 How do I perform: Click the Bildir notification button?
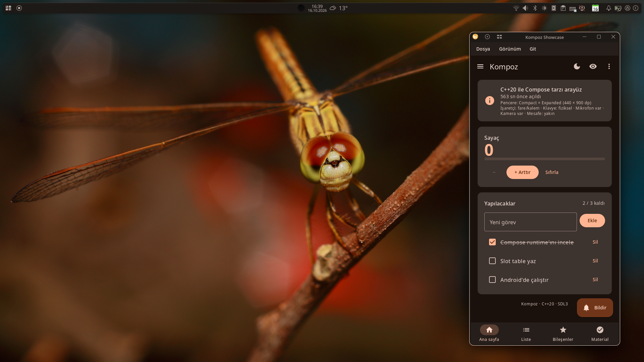click(x=595, y=308)
